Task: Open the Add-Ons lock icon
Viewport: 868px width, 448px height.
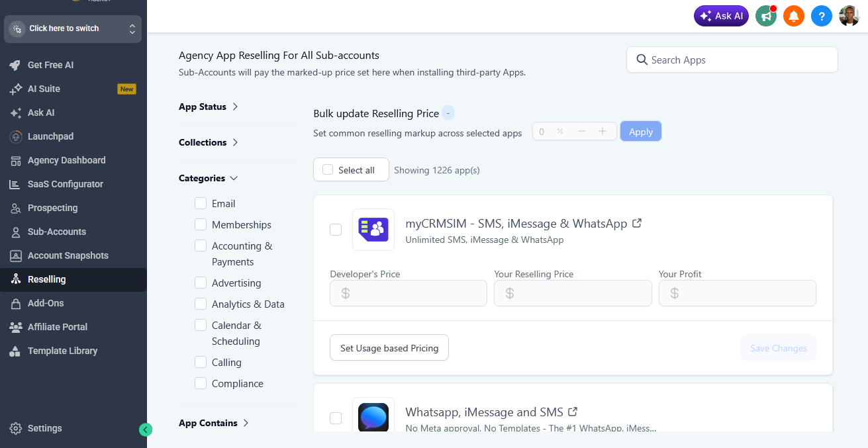Action: point(15,303)
